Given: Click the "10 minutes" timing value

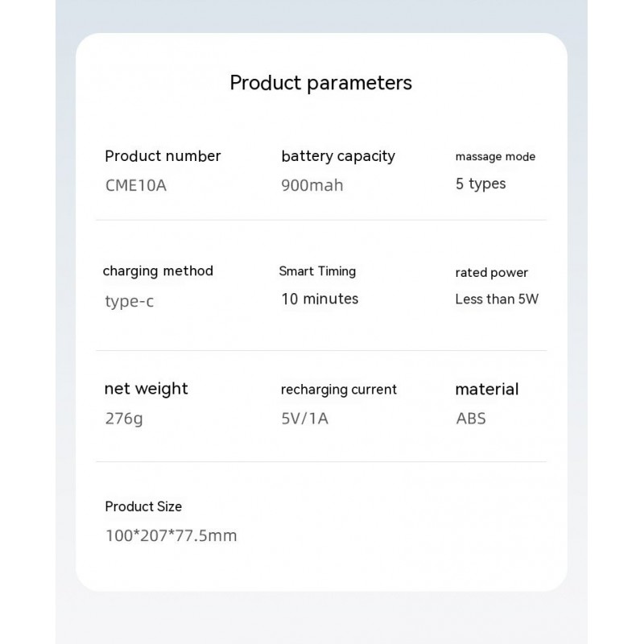Looking at the screenshot, I should click(x=320, y=299).
